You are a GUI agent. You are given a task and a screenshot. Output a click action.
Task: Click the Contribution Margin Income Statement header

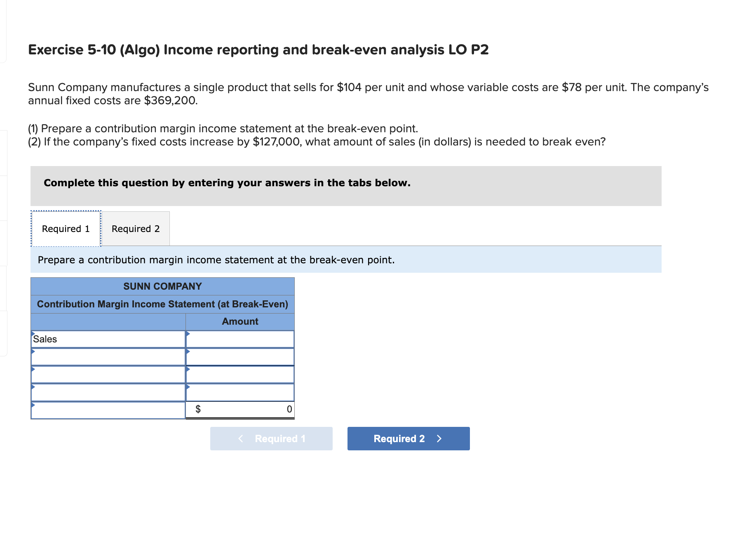pos(162,304)
